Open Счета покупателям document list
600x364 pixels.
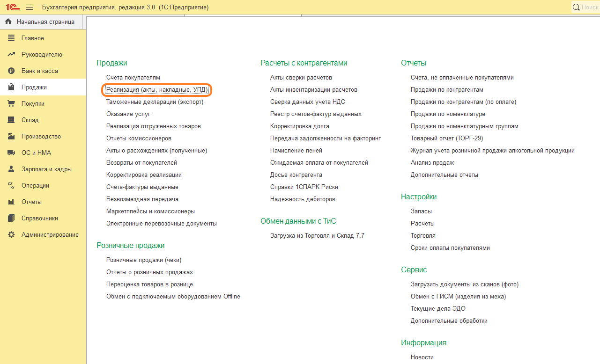coord(133,78)
